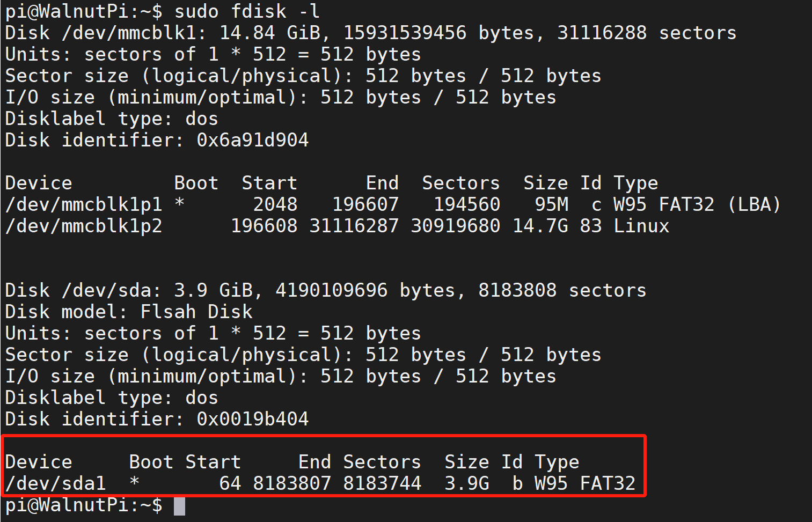Click type 'W95 FAT32' on sda1 row
Image resolution: width=812 pixels, height=522 pixels.
click(586, 483)
